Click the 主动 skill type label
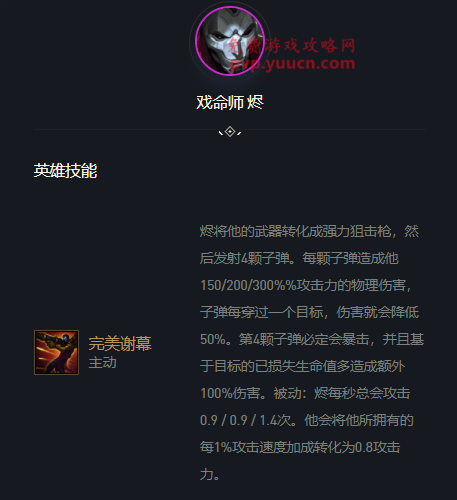 102,362
